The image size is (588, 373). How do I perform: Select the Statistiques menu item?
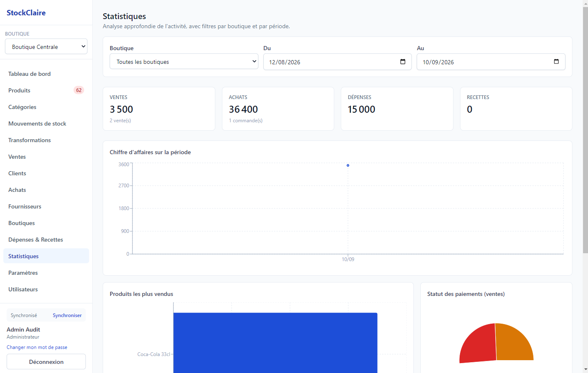46,256
